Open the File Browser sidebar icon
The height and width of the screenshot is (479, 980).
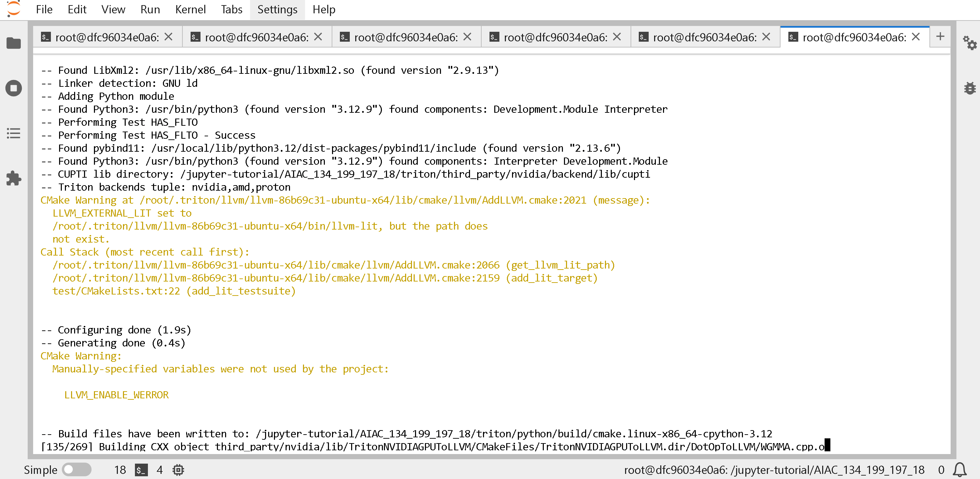point(14,43)
